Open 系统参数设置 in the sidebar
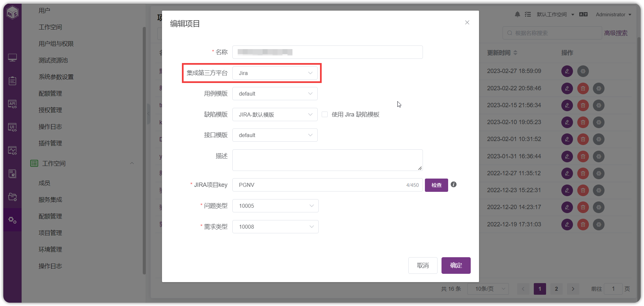Screen dimensions: 644x306 click(56, 77)
